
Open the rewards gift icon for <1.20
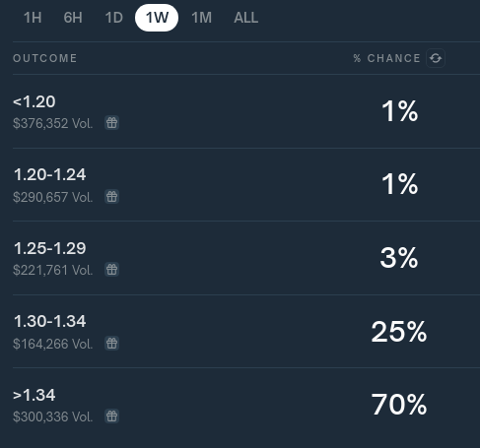[111, 123]
